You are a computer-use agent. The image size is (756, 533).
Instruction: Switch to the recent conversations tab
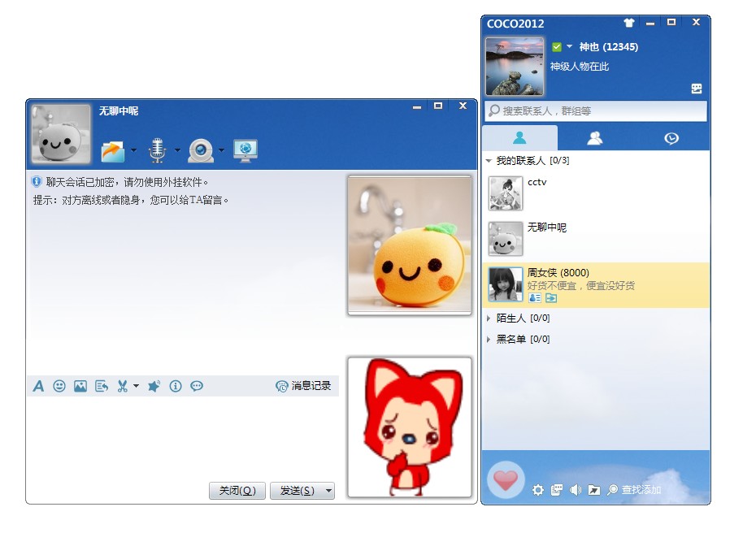point(671,138)
